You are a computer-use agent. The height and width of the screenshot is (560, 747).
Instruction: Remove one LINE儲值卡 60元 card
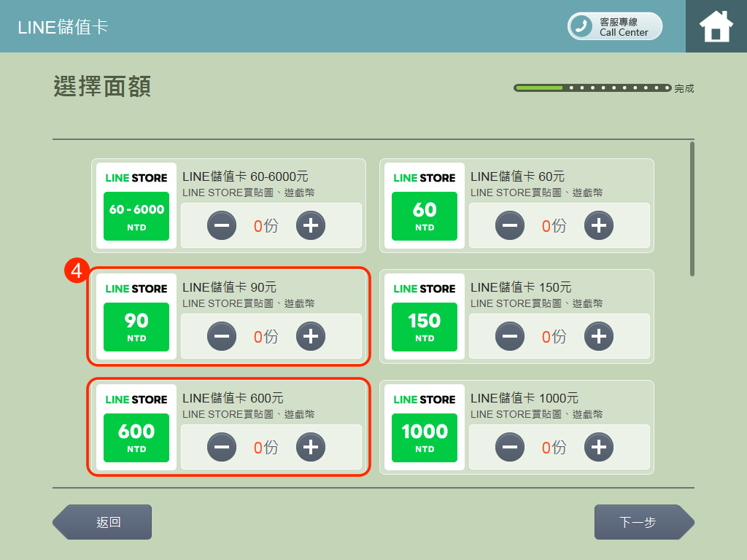point(510,225)
